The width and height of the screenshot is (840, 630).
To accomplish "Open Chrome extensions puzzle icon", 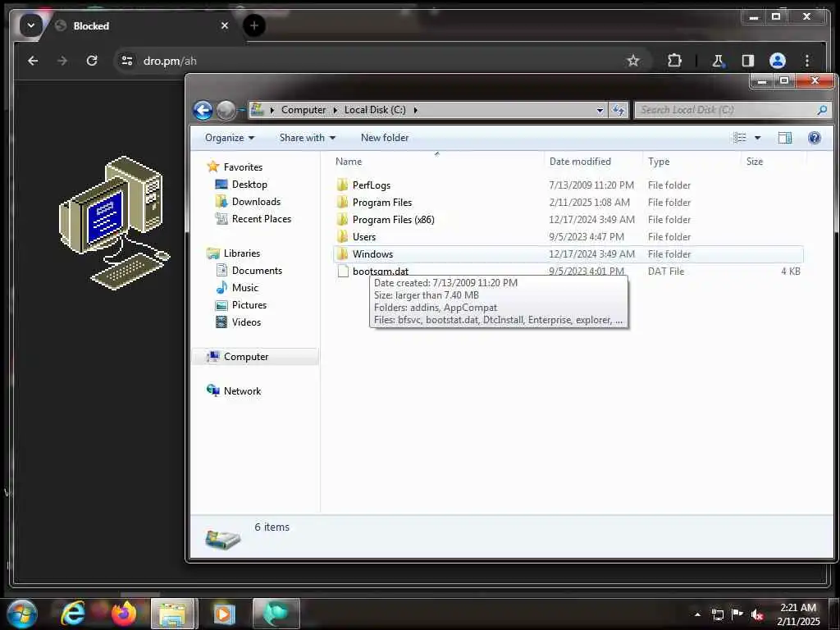I will click(x=674, y=61).
